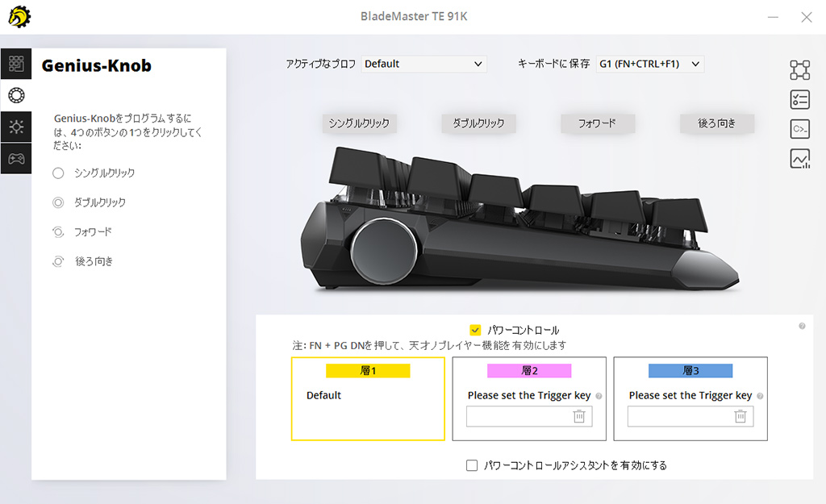Open the macro command console icon

[799, 129]
